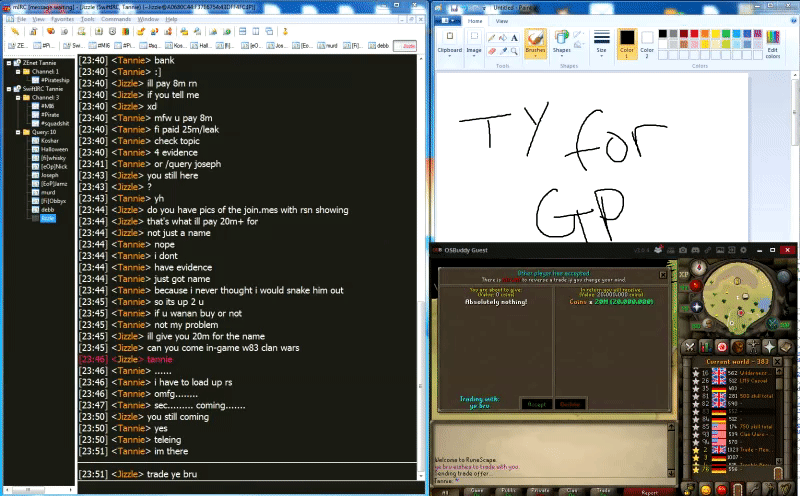
Task: Open the mIRC Window menu
Action: (148, 19)
